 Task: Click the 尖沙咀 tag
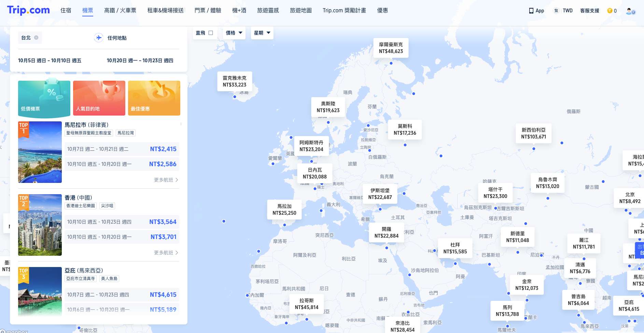(107, 206)
